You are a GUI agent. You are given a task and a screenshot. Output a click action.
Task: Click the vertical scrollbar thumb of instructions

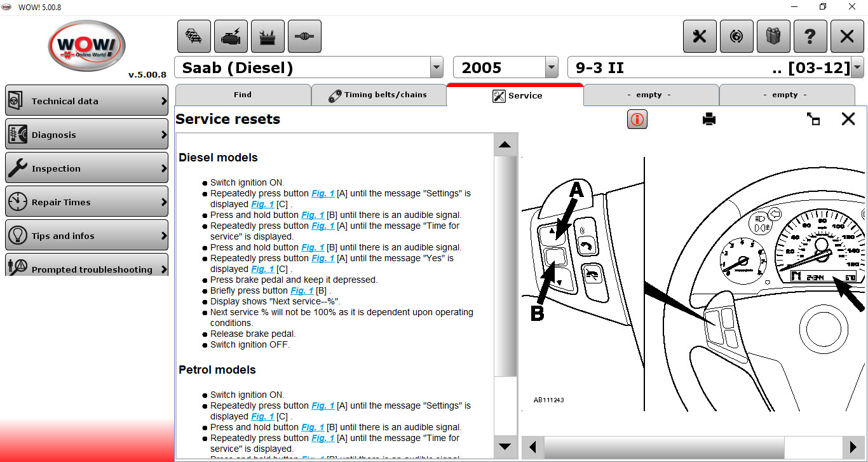pyautogui.click(x=505, y=266)
